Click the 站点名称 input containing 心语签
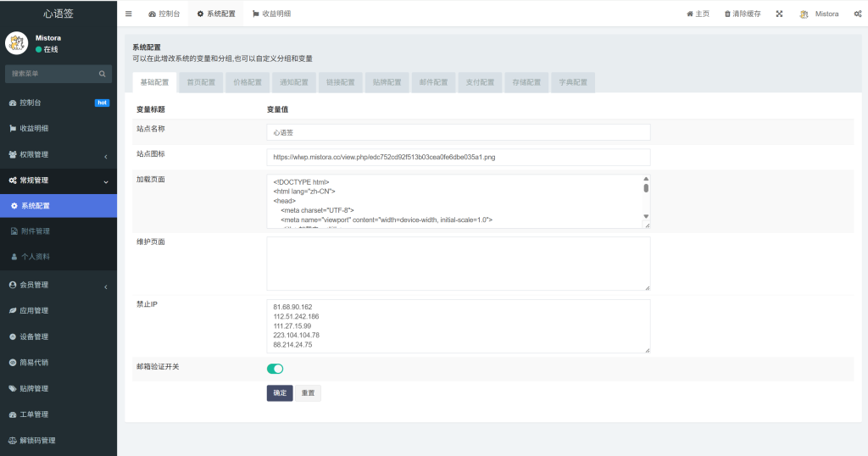This screenshot has height=456, width=868. click(459, 132)
